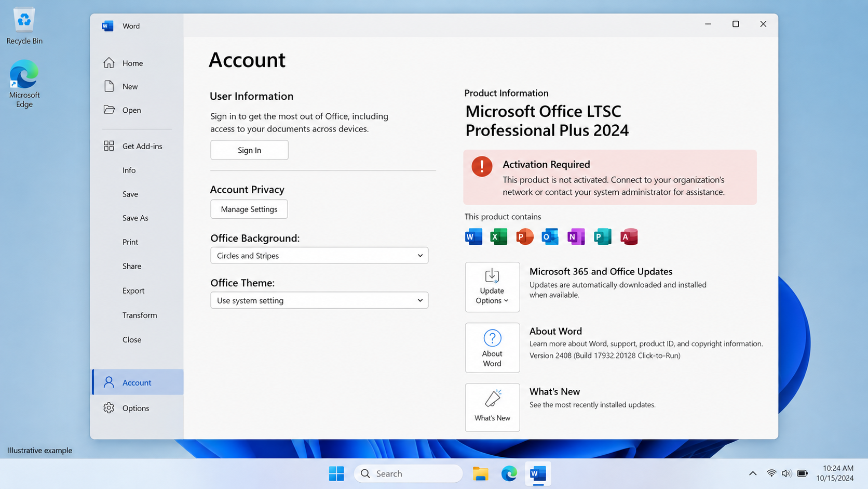Open Recycle Bin on the desktop
The image size is (868, 489).
[24, 26]
